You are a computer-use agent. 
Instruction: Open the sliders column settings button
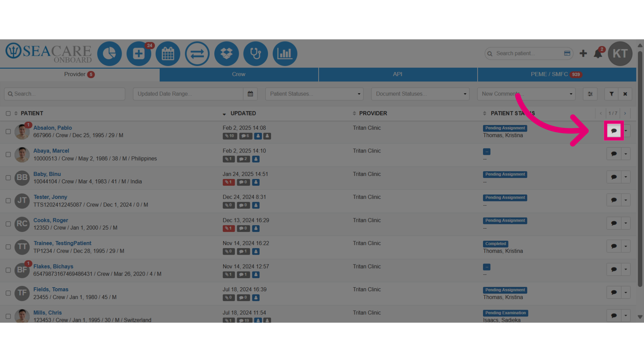[x=590, y=94]
